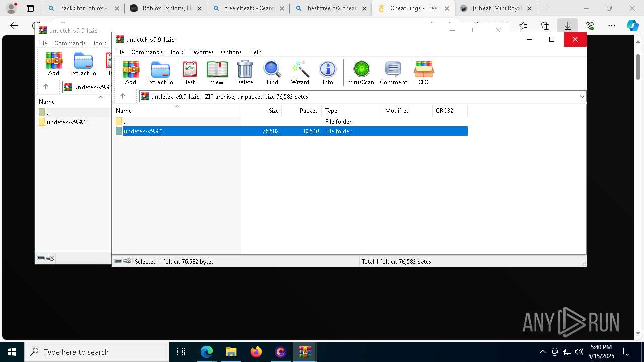Screen dimensions: 644x362
Task: Open browser settings and more menu
Action: point(611,26)
